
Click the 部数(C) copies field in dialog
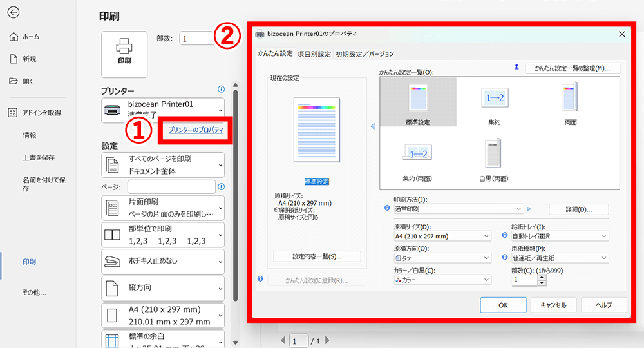[x=524, y=280]
